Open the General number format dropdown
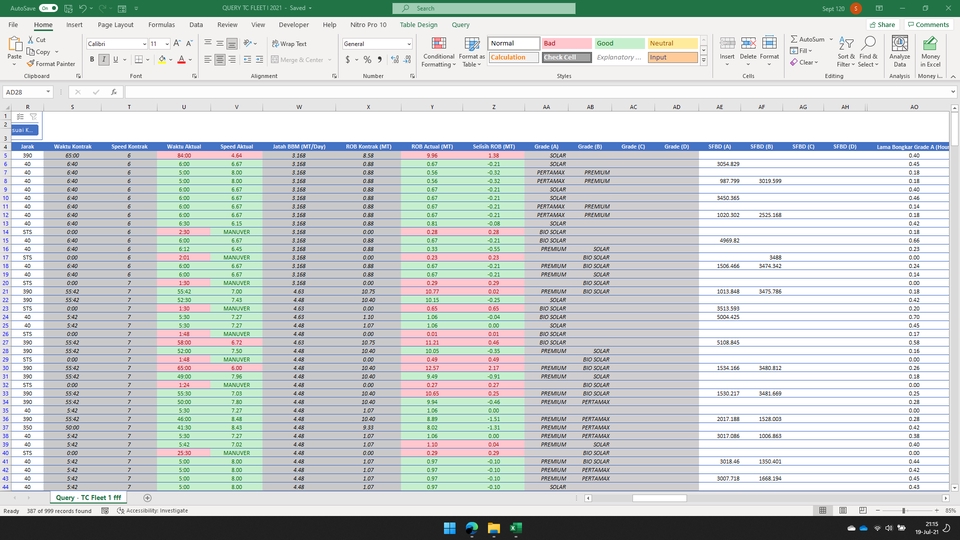 click(x=409, y=44)
